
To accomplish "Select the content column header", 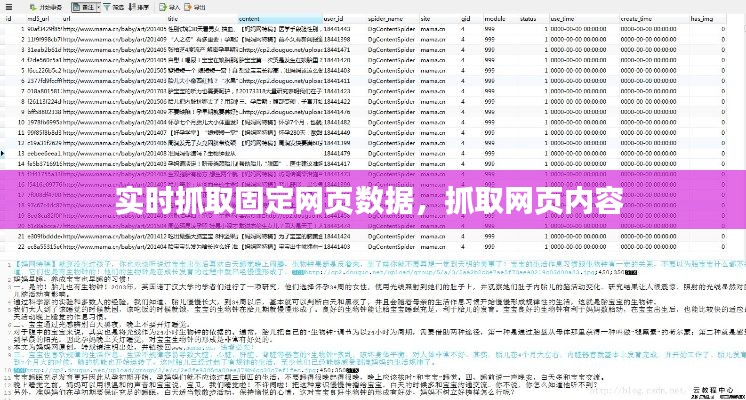I will tap(249, 18).
